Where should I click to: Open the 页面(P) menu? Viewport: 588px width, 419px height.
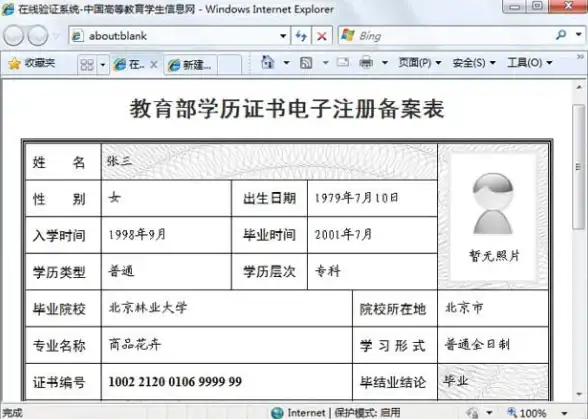tap(420, 63)
